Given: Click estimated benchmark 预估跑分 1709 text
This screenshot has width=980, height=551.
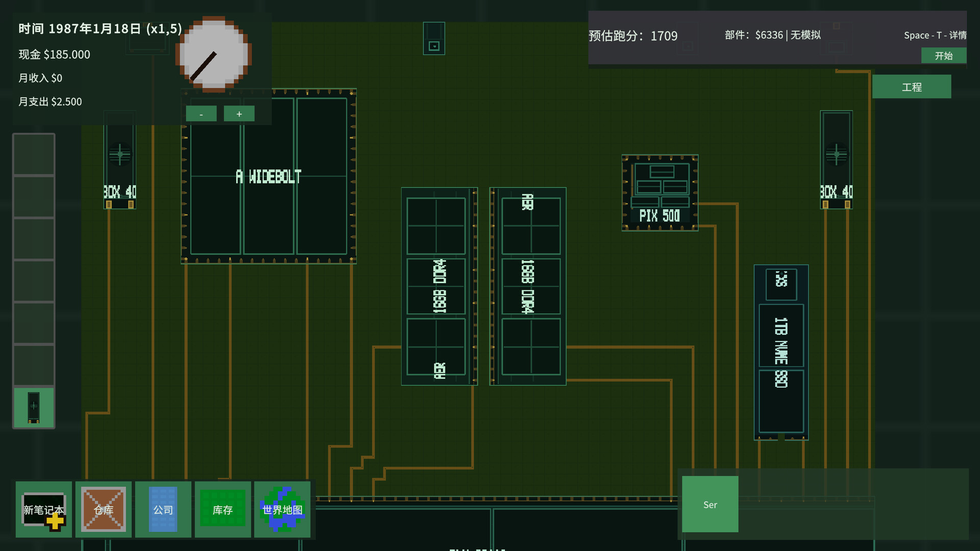Looking at the screenshot, I should click(633, 36).
